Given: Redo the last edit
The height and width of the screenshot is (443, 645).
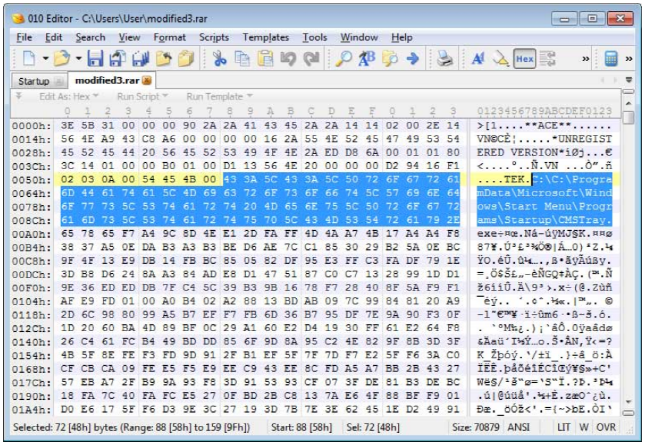Looking at the screenshot, I should pos(311,58).
